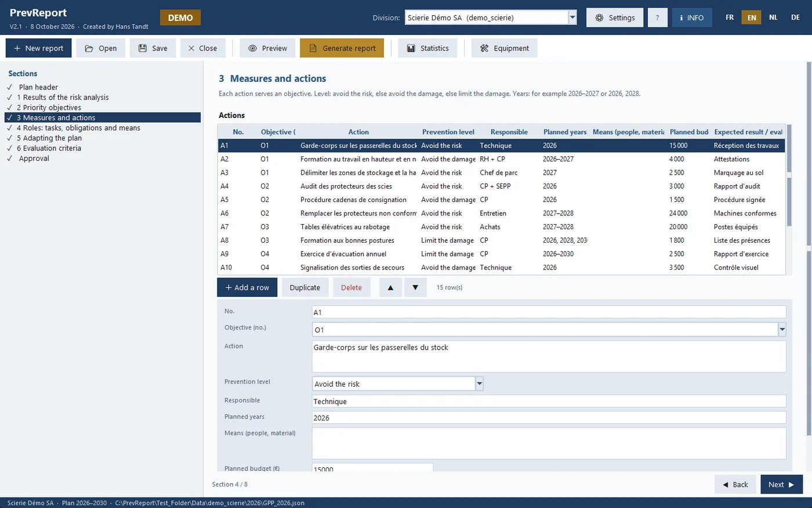Click the Responsible input field

[x=549, y=401]
